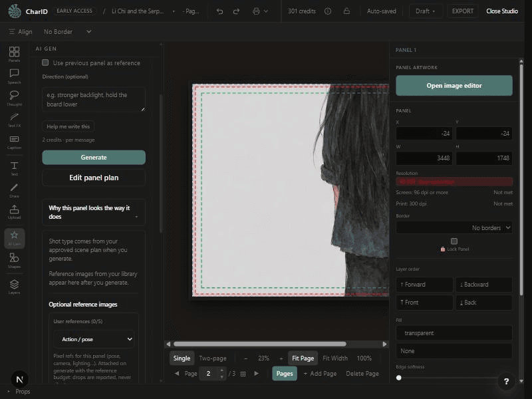Image resolution: width=532 pixels, height=399 pixels.
Task: Open page grid overview icon
Action: coord(243,374)
